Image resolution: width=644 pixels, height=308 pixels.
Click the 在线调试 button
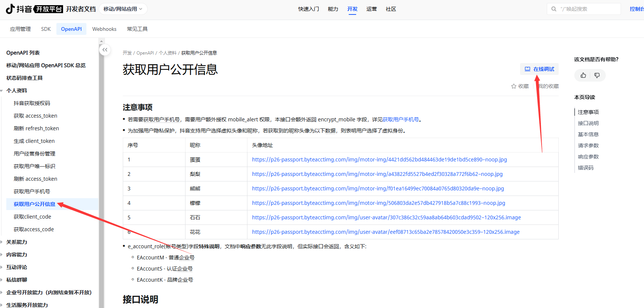pos(539,69)
